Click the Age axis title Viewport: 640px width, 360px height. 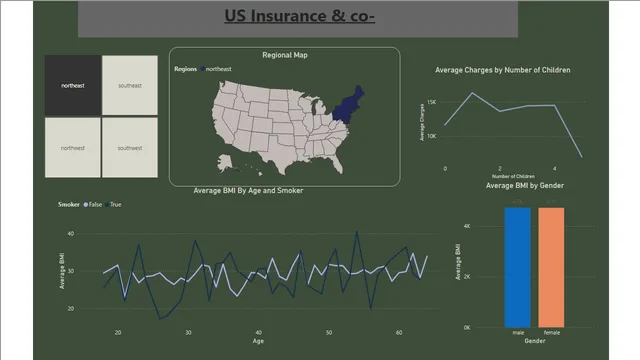pos(258,341)
